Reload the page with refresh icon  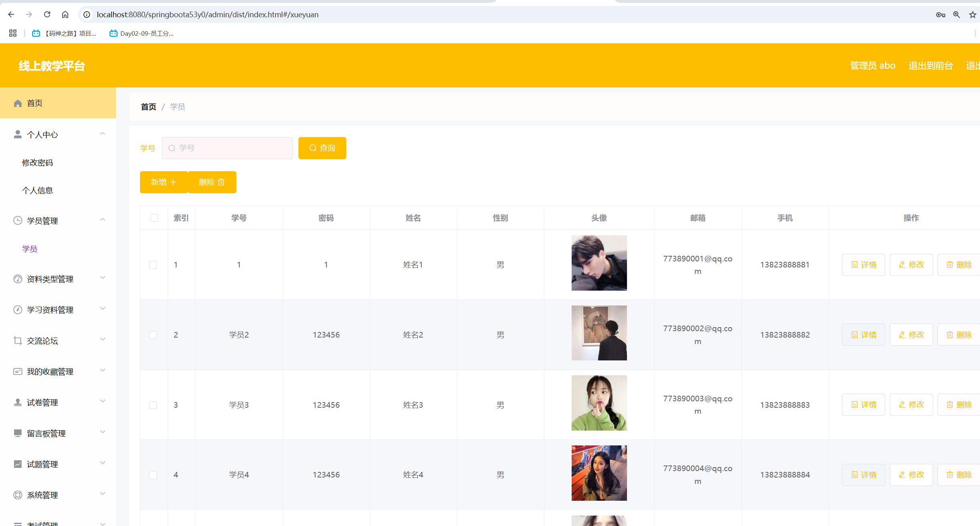[x=47, y=14]
